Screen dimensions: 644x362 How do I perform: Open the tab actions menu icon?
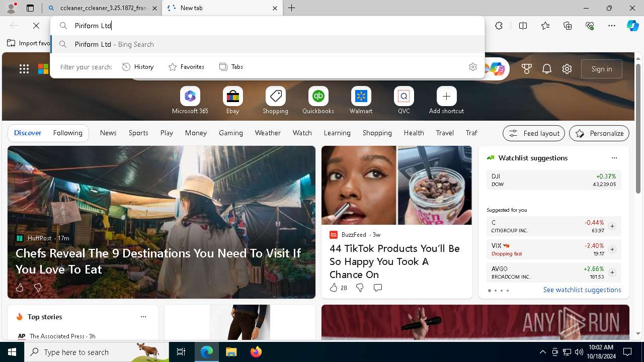point(30,8)
